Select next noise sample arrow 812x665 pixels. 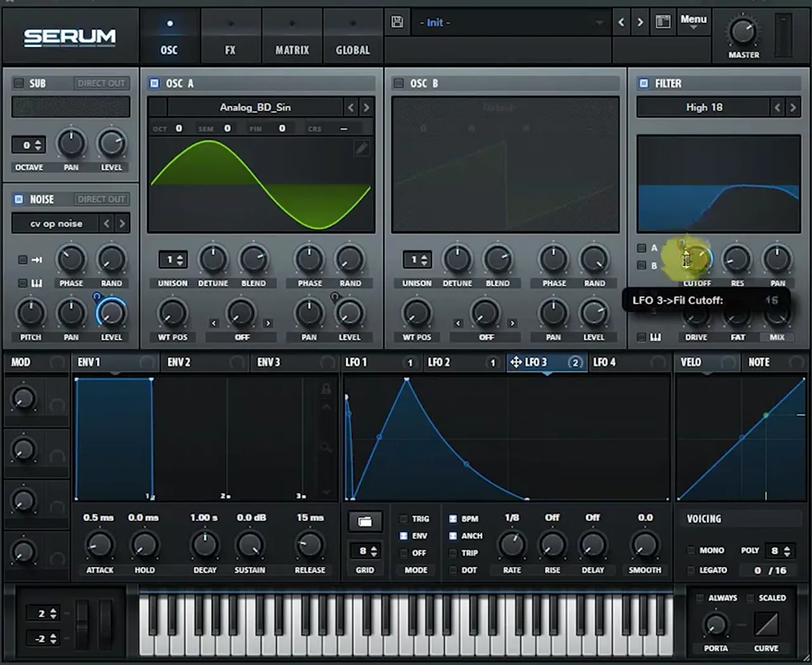(x=122, y=223)
